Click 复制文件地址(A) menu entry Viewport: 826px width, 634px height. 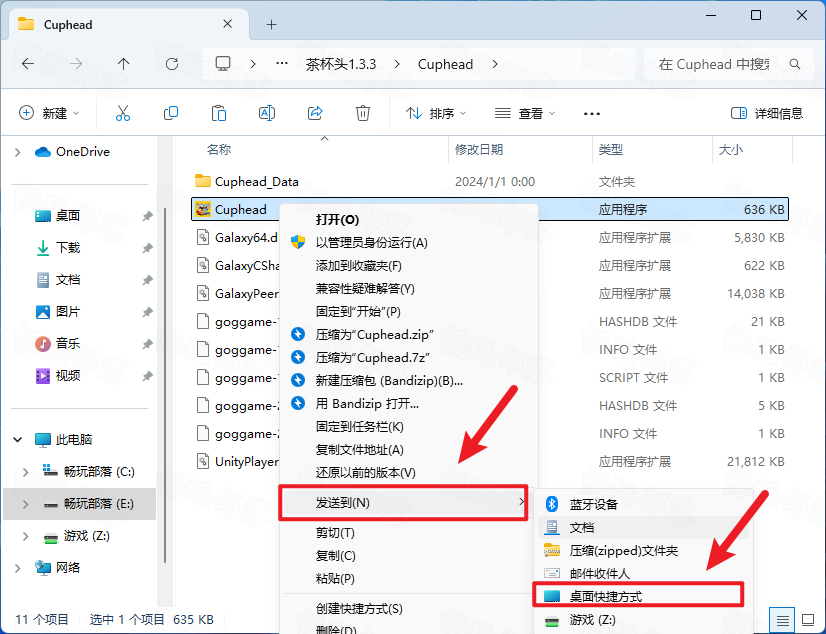408,450
